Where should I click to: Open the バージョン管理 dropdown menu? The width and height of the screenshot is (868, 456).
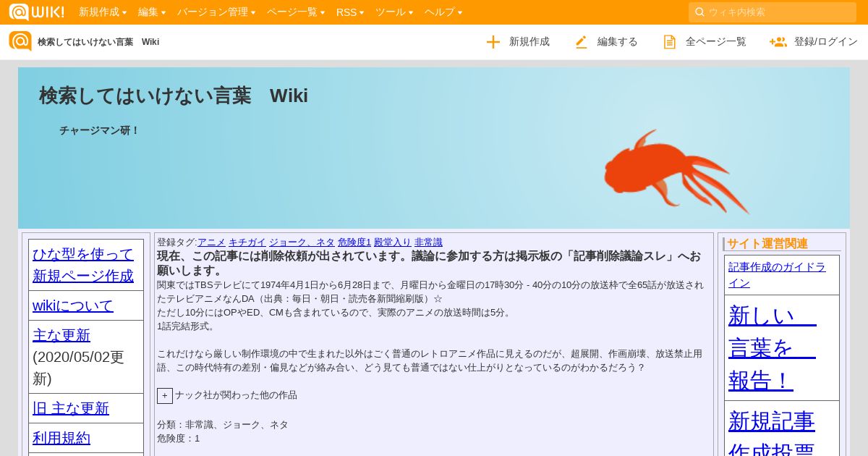(216, 12)
